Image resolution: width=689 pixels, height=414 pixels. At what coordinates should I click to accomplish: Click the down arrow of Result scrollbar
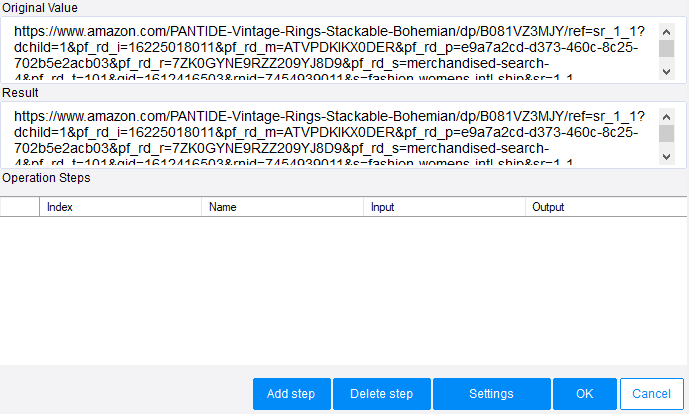coord(667,156)
